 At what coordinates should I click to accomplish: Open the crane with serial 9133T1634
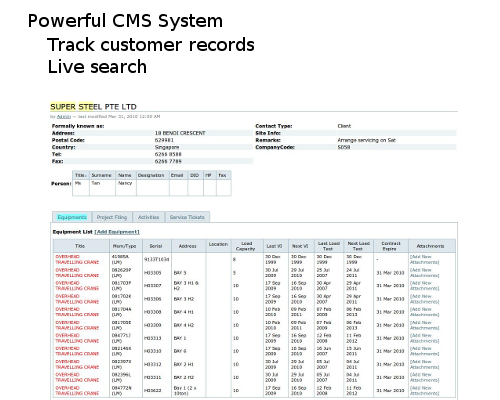point(77,259)
